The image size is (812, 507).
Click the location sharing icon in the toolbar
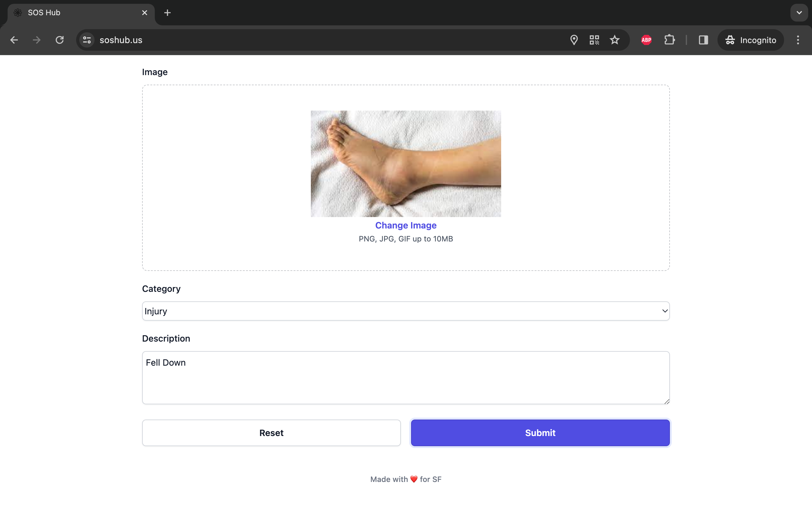click(573, 40)
